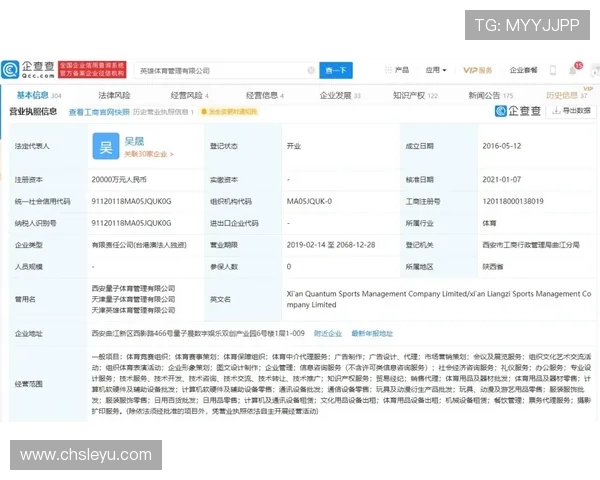The height and width of the screenshot is (480, 600).
Task: Select founding date 2016-05-12
Action: [502, 146]
